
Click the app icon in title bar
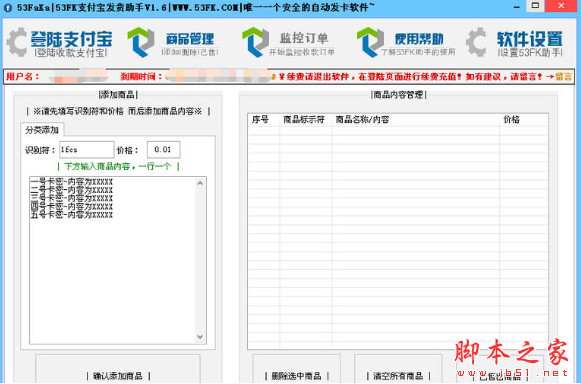tap(7, 7)
